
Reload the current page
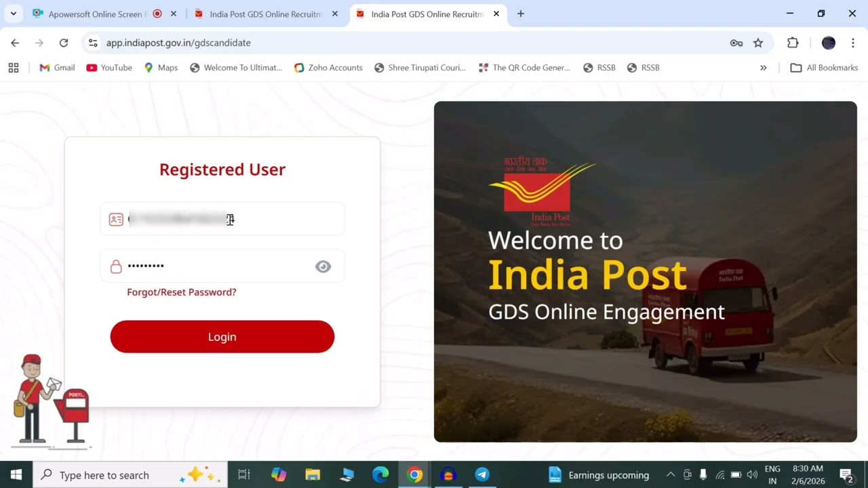(64, 43)
